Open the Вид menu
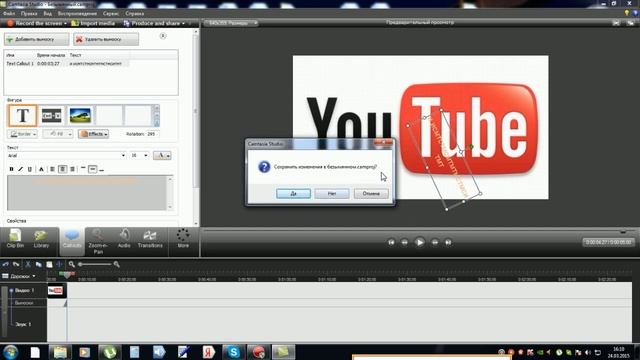 [x=48, y=13]
